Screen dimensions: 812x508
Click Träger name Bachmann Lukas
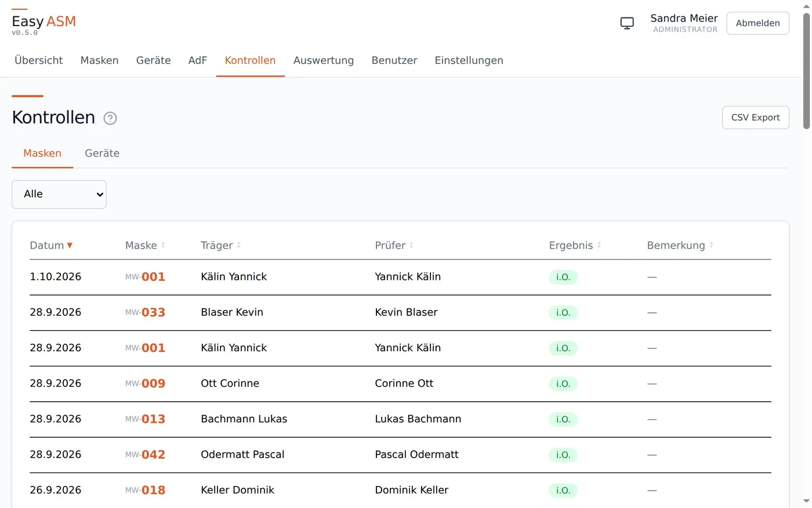[x=244, y=419]
